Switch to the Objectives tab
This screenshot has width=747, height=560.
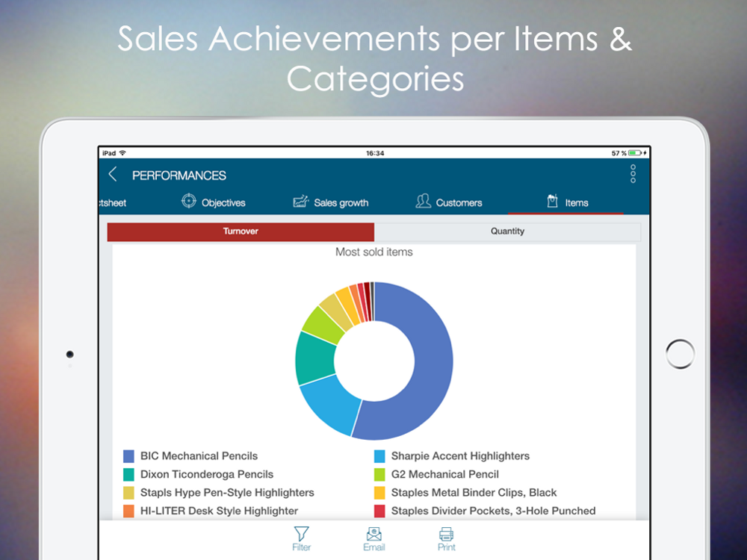click(214, 202)
